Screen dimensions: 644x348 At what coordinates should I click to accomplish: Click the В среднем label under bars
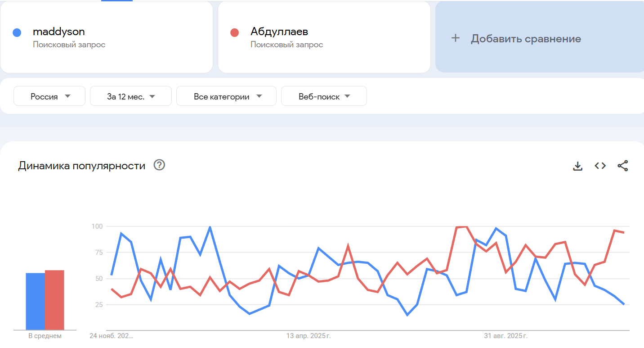click(45, 336)
